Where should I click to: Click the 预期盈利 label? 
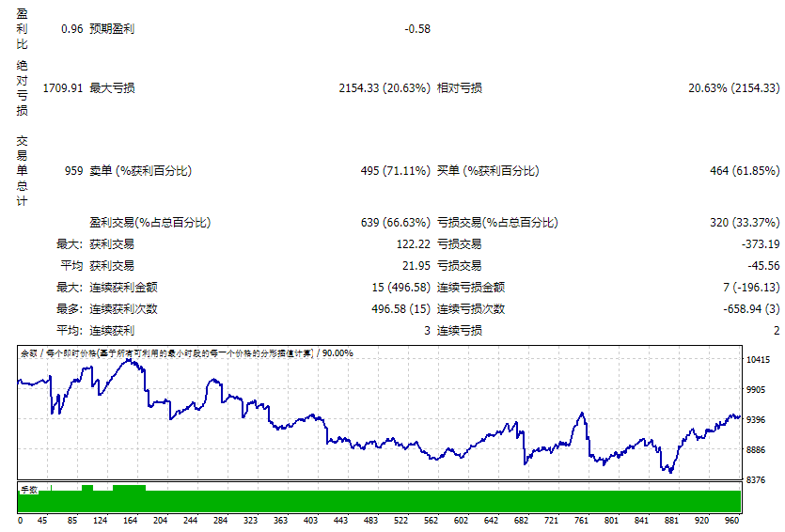(112, 29)
